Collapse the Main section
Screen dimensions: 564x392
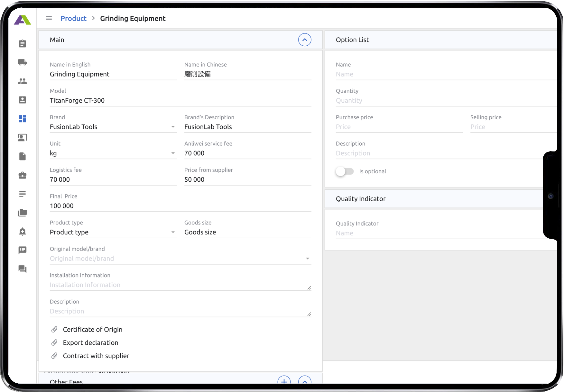click(x=304, y=40)
